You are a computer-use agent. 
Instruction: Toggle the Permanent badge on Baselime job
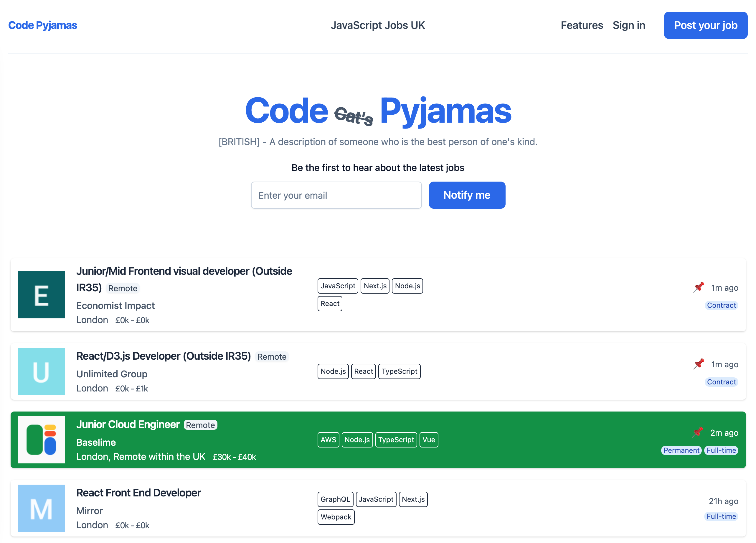point(681,450)
